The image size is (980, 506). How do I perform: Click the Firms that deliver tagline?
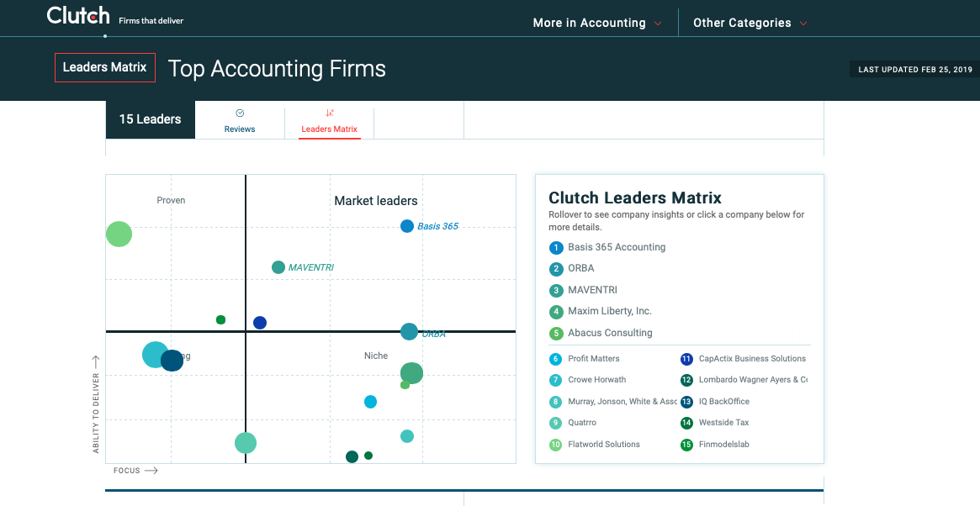(x=151, y=21)
